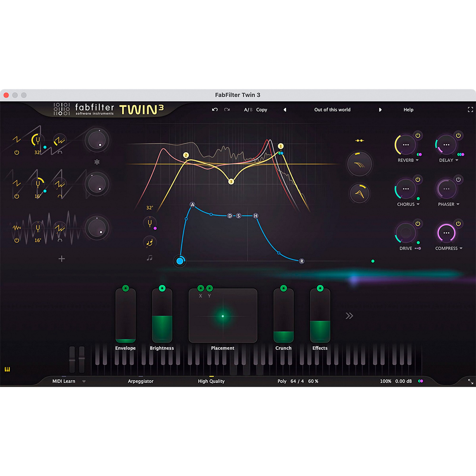Click the portamento glide notes icon
Screen dimensions: 476x476
pyautogui.click(x=149, y=243)
